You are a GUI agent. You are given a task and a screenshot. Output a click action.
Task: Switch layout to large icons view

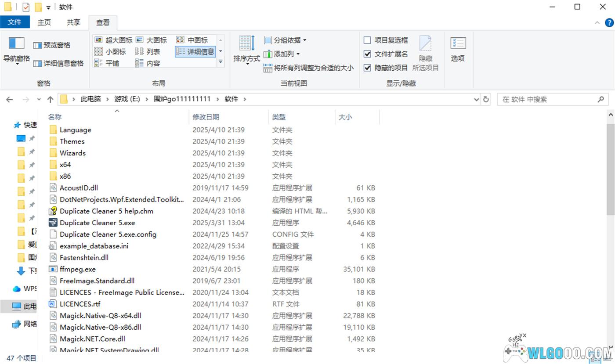pyautogui.click(x=152, y=40)
